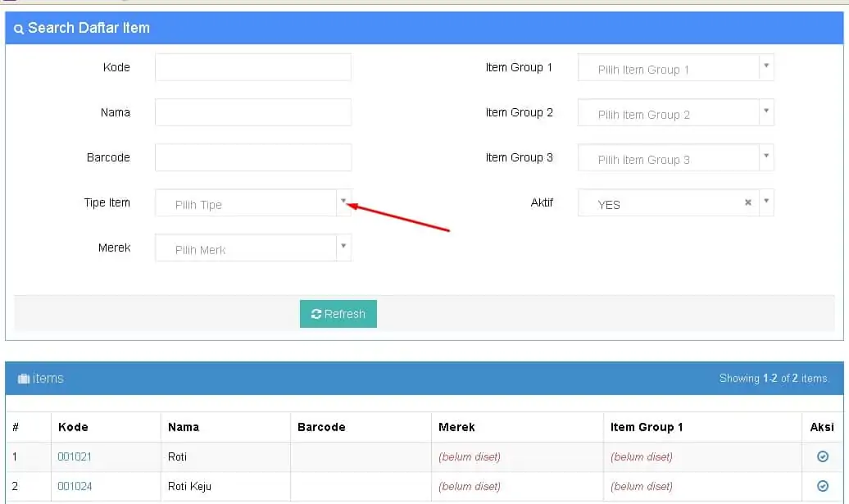Clear the YES selection in Aktif field
Viewport: 849px width, 504px height.
pos(747,202)
